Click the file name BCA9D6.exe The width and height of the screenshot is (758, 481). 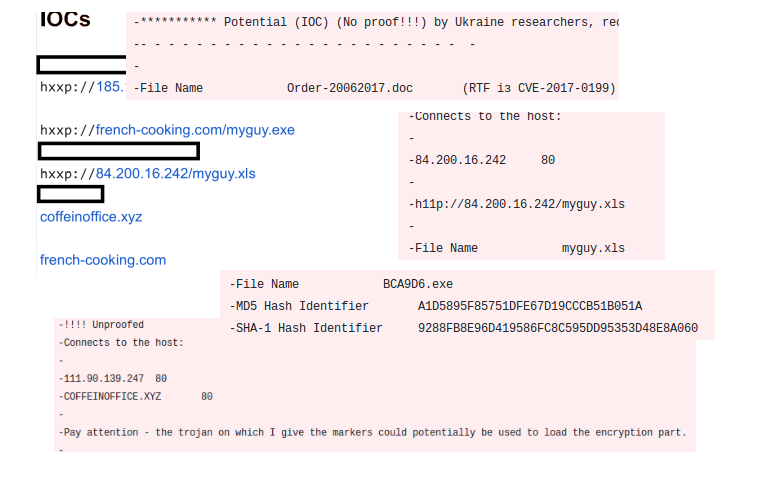pos(418,284)
